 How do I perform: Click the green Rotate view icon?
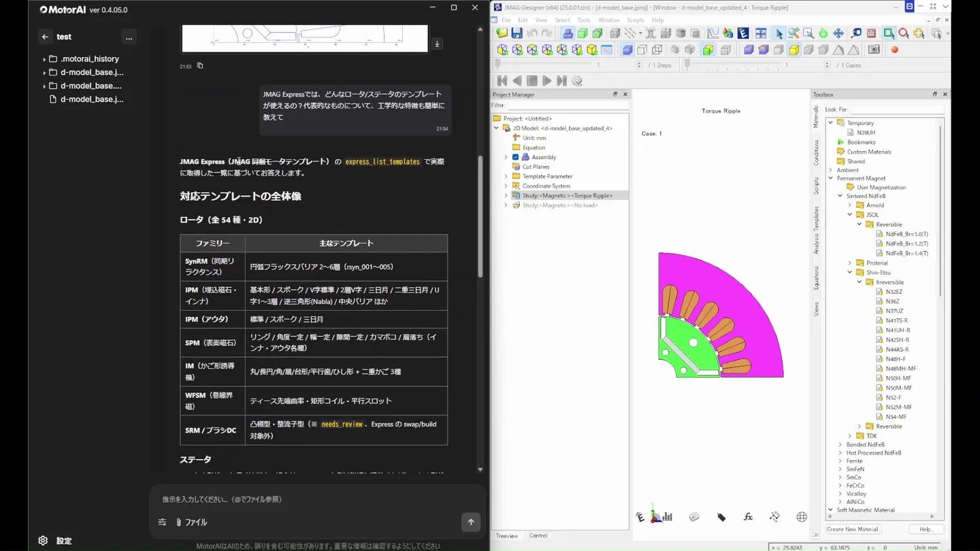[x=823, y=33]
